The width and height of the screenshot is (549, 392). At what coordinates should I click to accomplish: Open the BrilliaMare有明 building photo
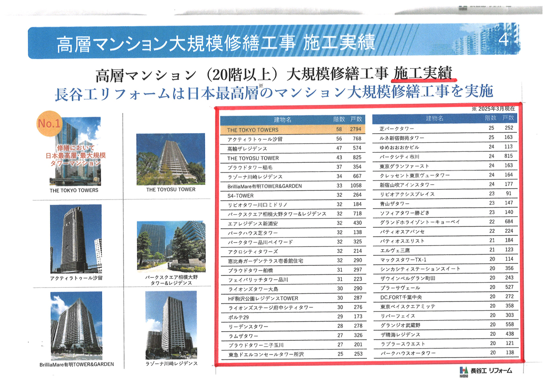point(76,325)
